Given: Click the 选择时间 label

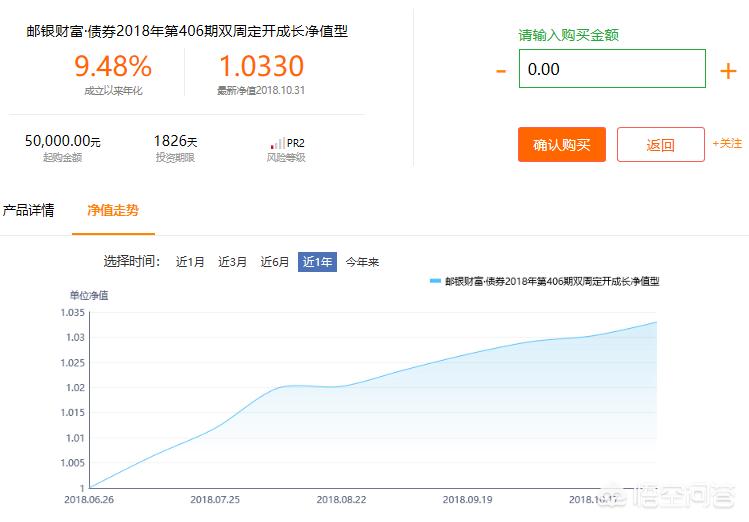Looking at the screenshot, I should (132, 261).
